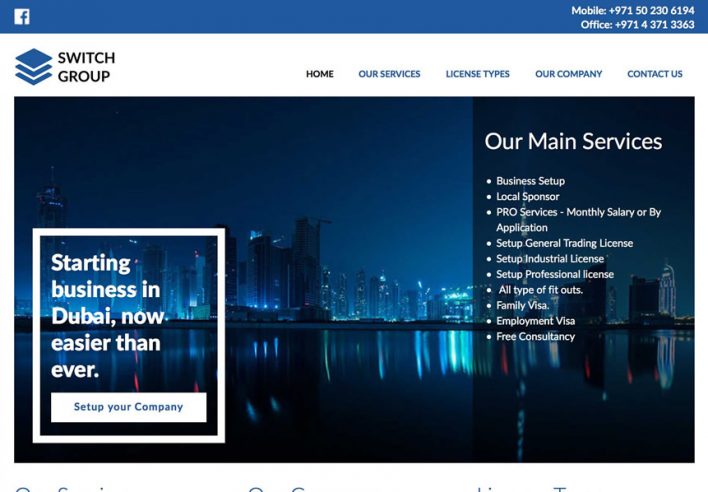Navigate to CONTACT US

point(655,74)
